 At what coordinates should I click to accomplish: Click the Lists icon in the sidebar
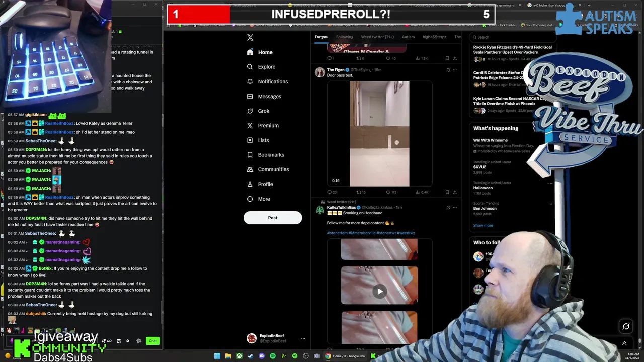[x=250, y=140]
